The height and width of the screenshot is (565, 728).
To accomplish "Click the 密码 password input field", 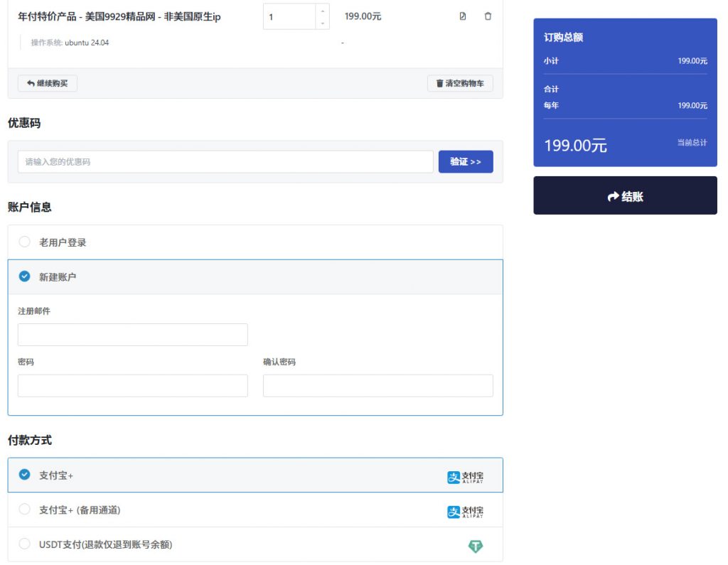I will coord(132,385).
